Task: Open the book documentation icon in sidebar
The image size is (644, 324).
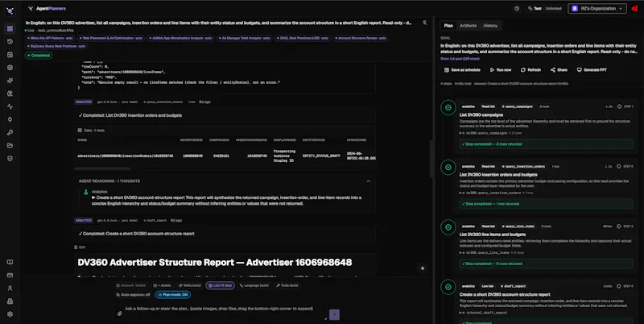Action: tap(10, 262)
